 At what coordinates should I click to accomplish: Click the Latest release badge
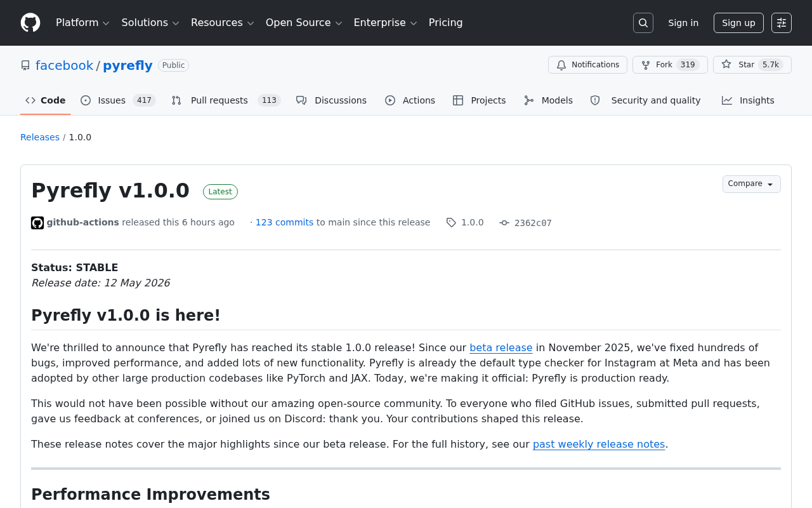[220, 192]
